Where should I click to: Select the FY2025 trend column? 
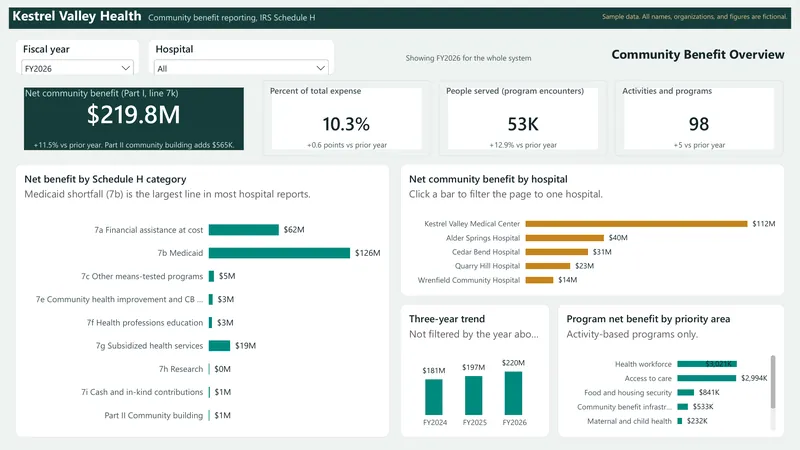(473, 395)
